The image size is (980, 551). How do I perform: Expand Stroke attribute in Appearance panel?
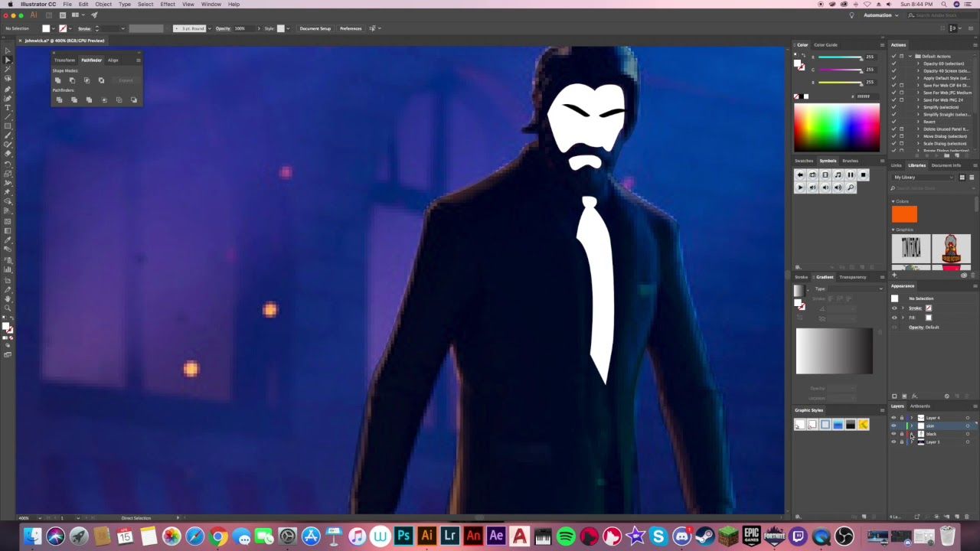903,308
